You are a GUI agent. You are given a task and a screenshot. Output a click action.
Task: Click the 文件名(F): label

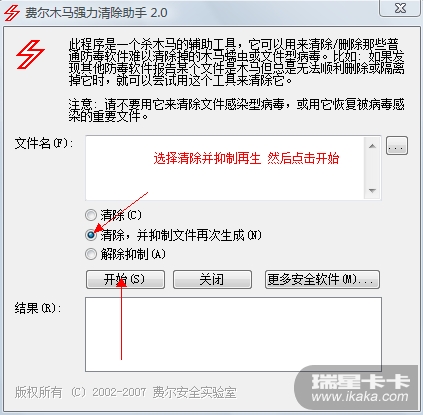point(44,144)
